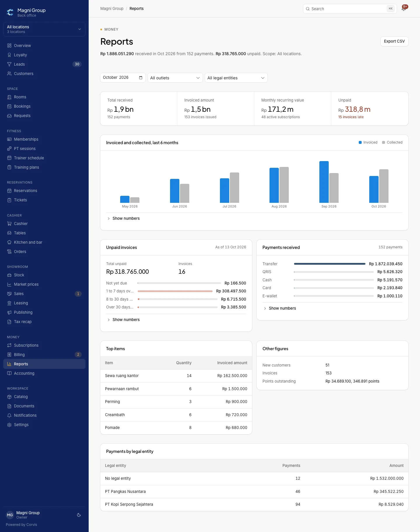Open the All locations switcher dropdown
The width and height of the screenshot is (420, 532).
click(x=44, y=29)
